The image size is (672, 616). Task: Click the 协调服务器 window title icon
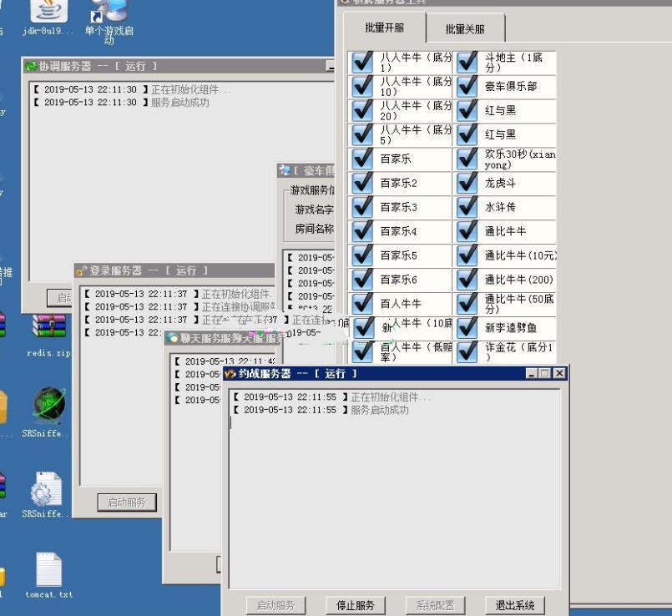tap(32, 67)
